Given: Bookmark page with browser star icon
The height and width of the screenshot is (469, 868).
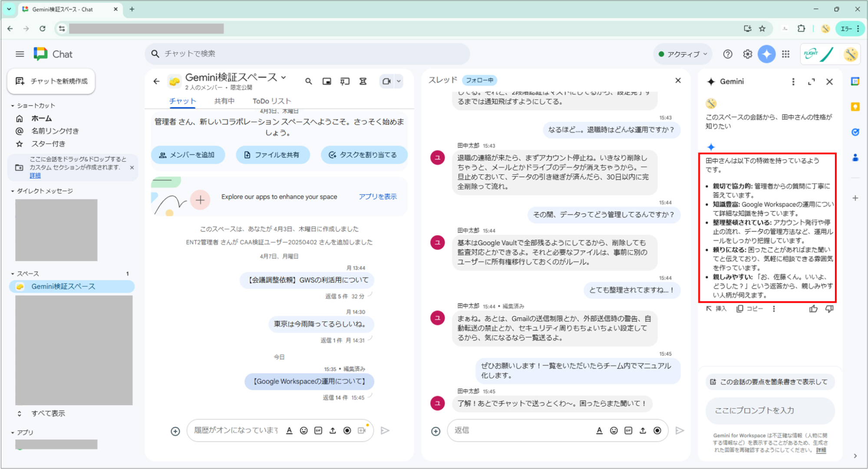Looking at the screenshot, I should click(x=762, y=29).
